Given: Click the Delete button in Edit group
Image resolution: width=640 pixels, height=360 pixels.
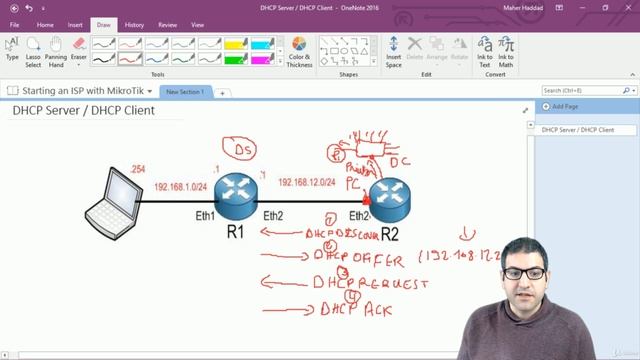Looking at the screenshot, I should 415,49.
